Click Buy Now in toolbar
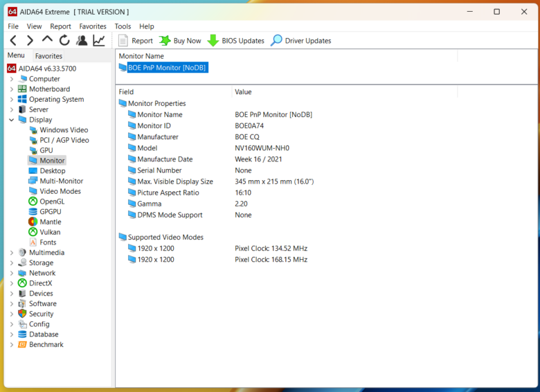Screen dimensions: 540x392 pos(180,41)
